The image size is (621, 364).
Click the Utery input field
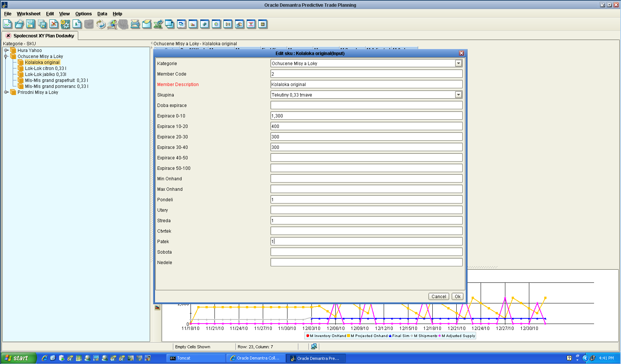coord(366,210)
